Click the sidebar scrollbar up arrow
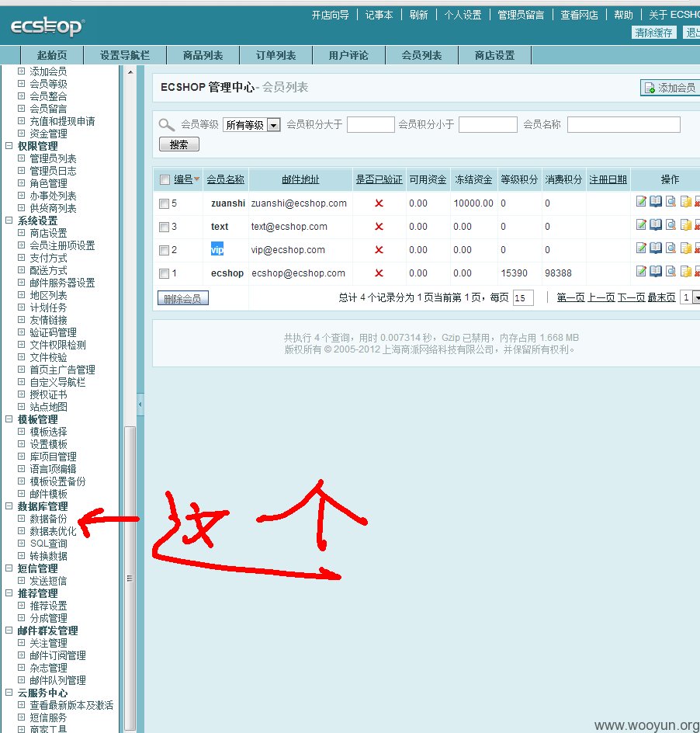 click(x=130, y=72)
